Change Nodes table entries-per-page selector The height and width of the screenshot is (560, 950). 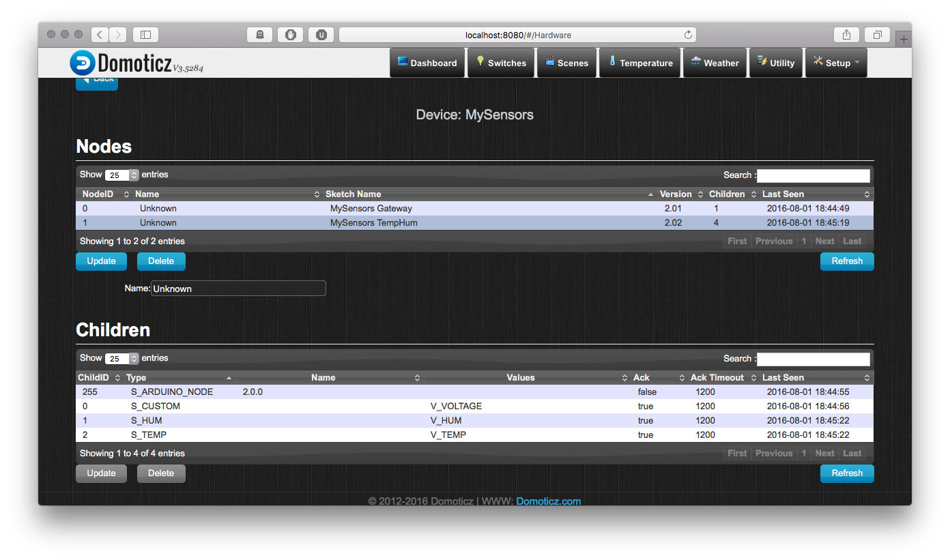122,175
